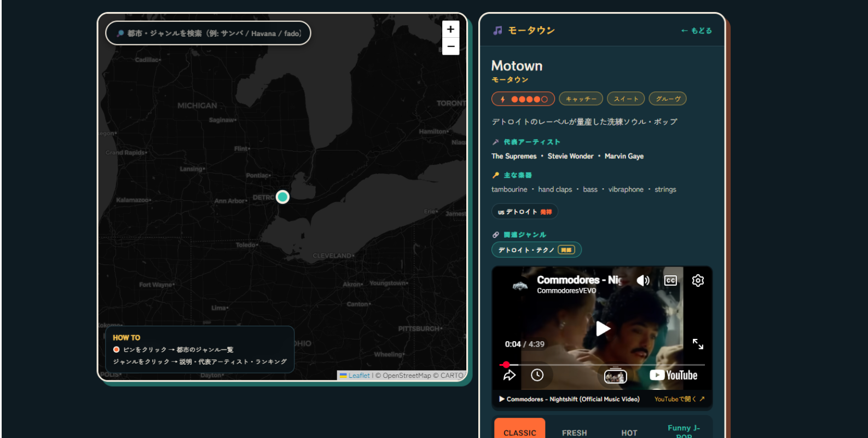Seek along the video progress bar
868x438 pixels.
[x=602, y=365]
